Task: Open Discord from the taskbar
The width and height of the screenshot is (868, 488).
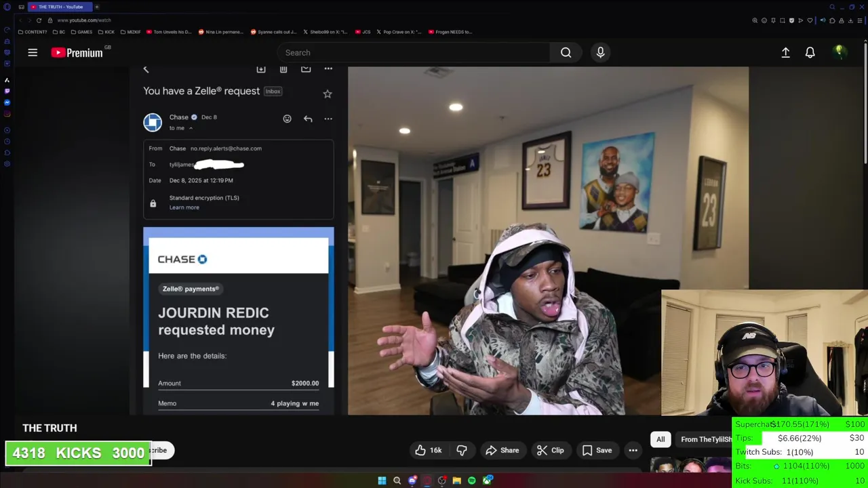Action: click(x=412, y=481)
